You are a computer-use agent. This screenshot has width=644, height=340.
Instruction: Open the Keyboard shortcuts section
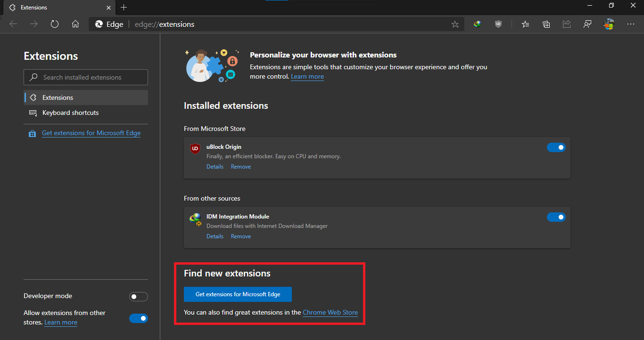click(70, 113)
